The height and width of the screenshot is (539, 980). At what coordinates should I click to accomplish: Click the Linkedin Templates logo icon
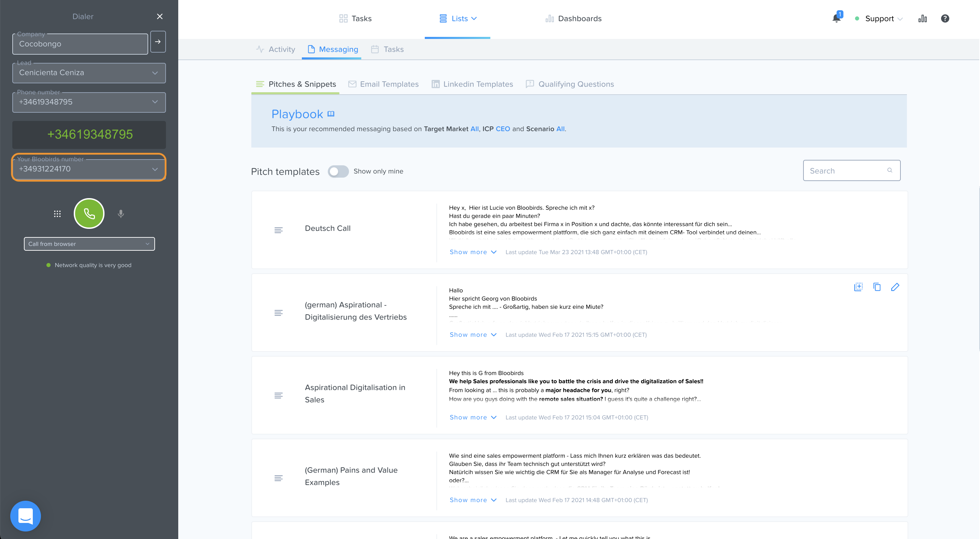pyautogui.click(x=435, y=84)
